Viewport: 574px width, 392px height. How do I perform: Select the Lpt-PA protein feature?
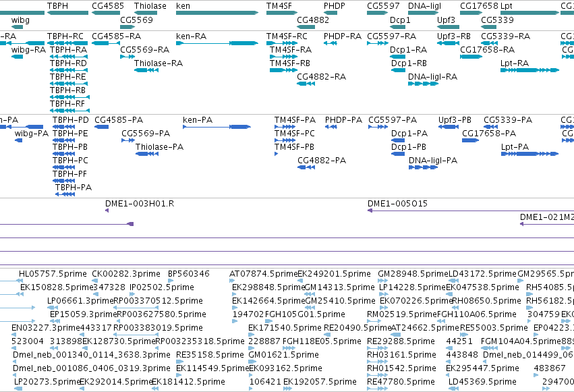pos(529,154)
